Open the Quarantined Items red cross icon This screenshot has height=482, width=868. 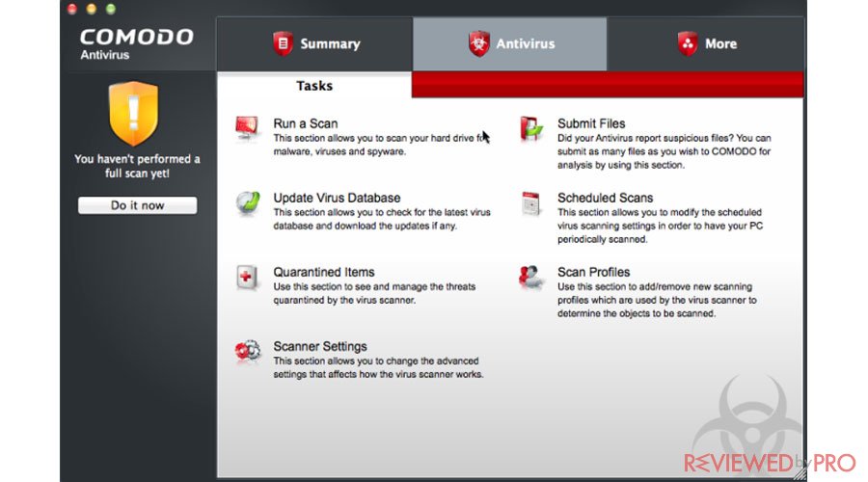(246, 278)
